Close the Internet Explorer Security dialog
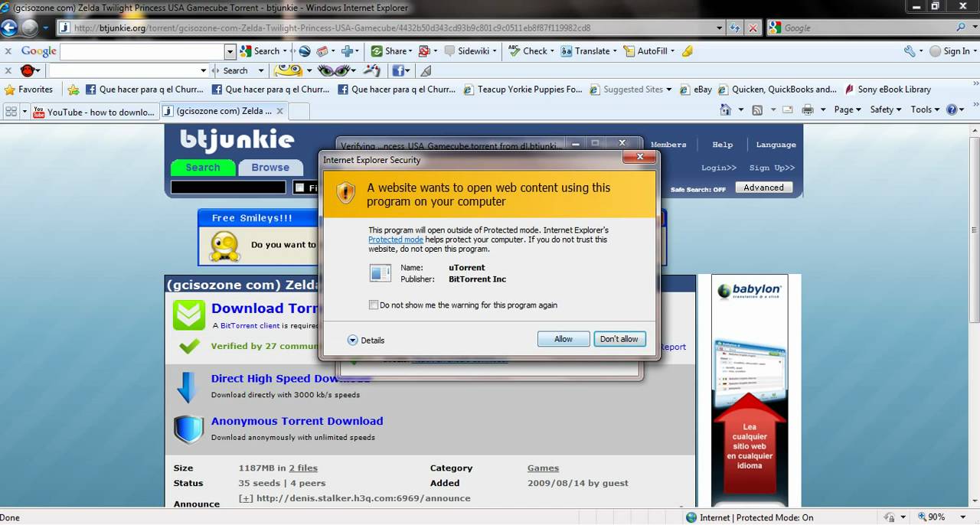980x525 pixels. (x=639, y=157)
